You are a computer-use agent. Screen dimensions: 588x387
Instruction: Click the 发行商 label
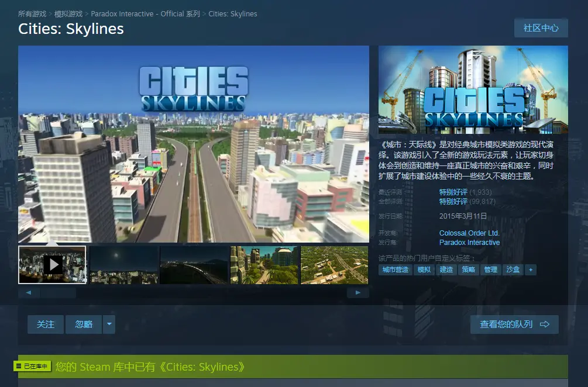[388, 243]
